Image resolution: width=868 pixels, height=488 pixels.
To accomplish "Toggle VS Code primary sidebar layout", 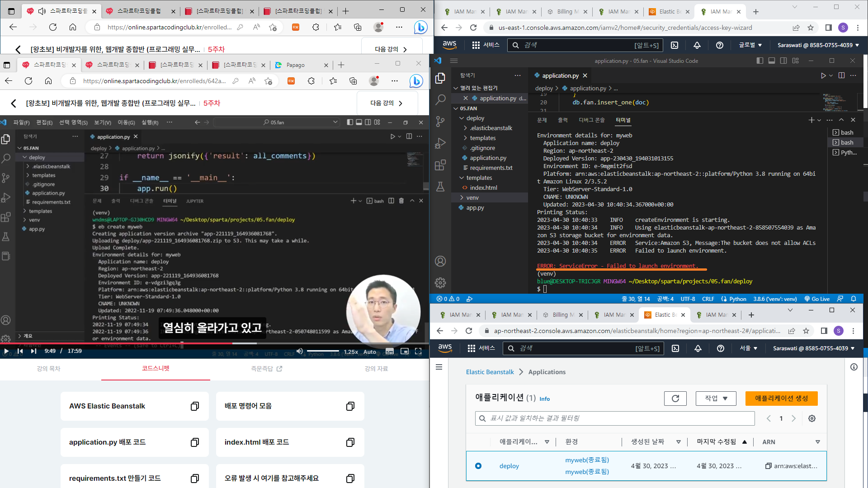I will point(759,61).
